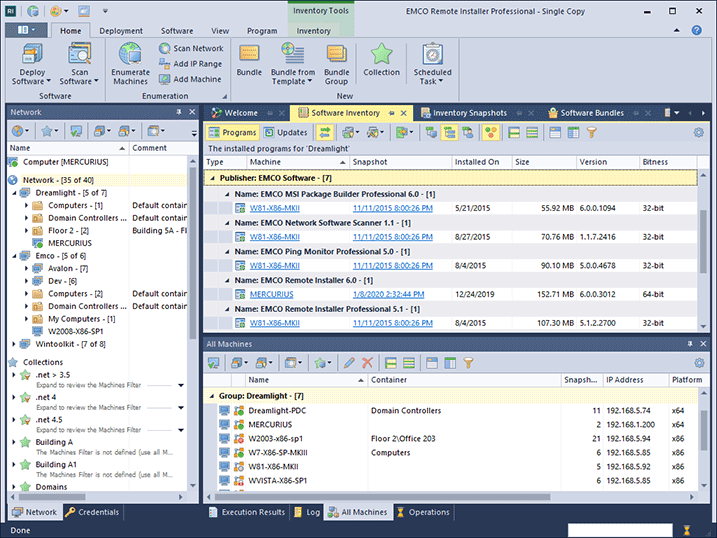Screen dimensions: 717x538
Task: Click the delete red X icon in All Machines toolbar
Action: (x=367, y=363)
